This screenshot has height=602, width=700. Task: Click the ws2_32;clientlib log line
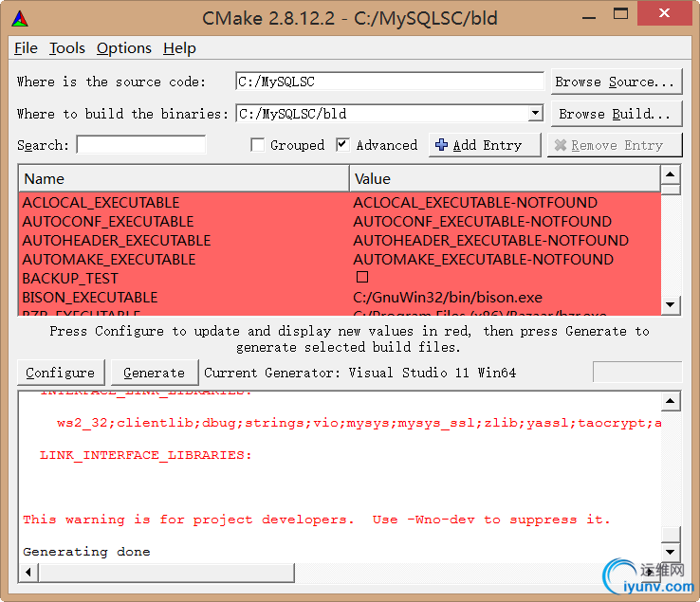point(359,423)
